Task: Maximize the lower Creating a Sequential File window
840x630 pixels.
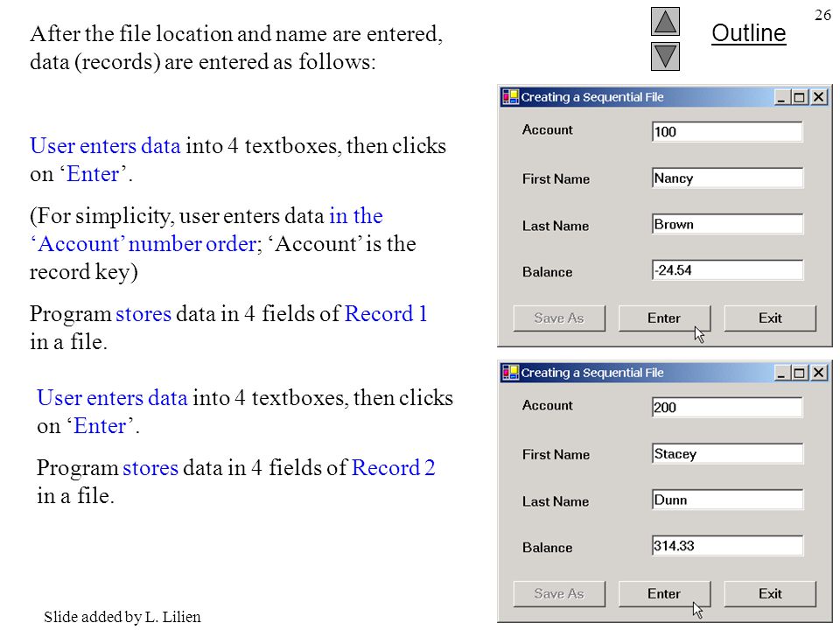Action: click(799, 373)
